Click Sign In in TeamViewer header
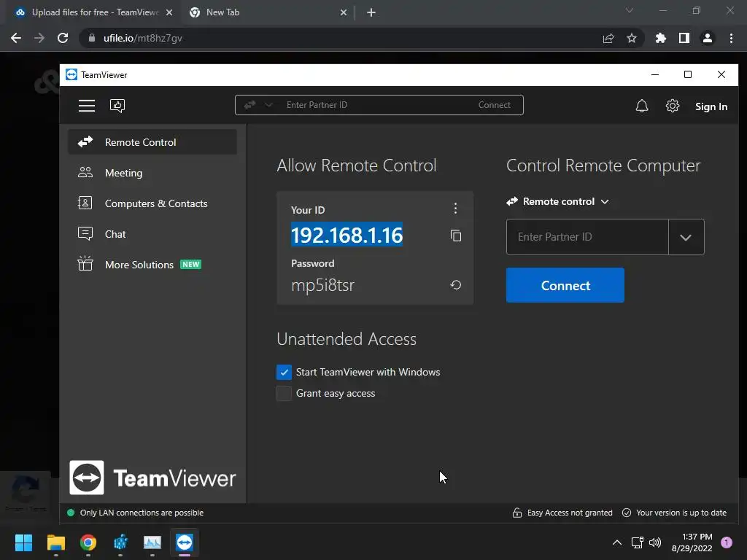Screen dimensions: 747x560 pyautogui.click(x=711, y=106)
